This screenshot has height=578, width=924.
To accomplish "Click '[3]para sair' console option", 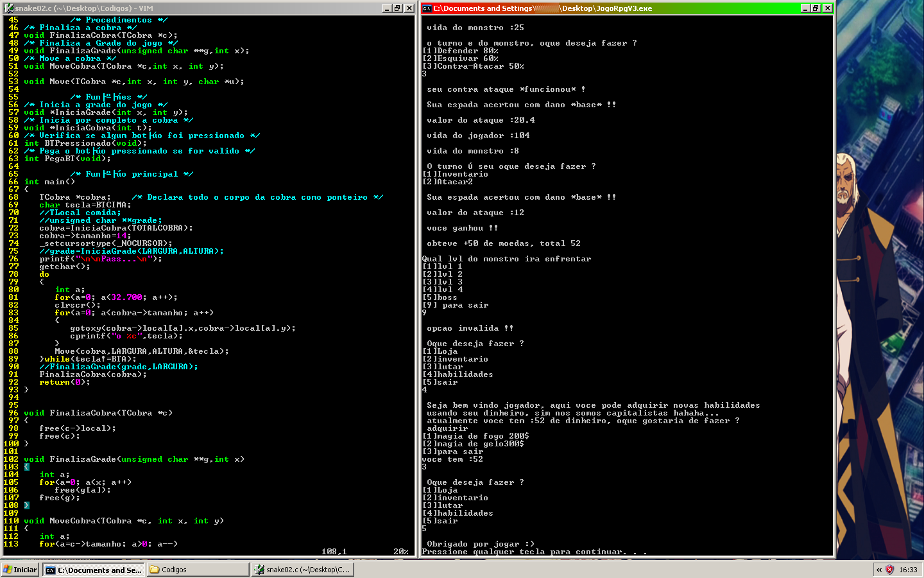I will [452, 451].
